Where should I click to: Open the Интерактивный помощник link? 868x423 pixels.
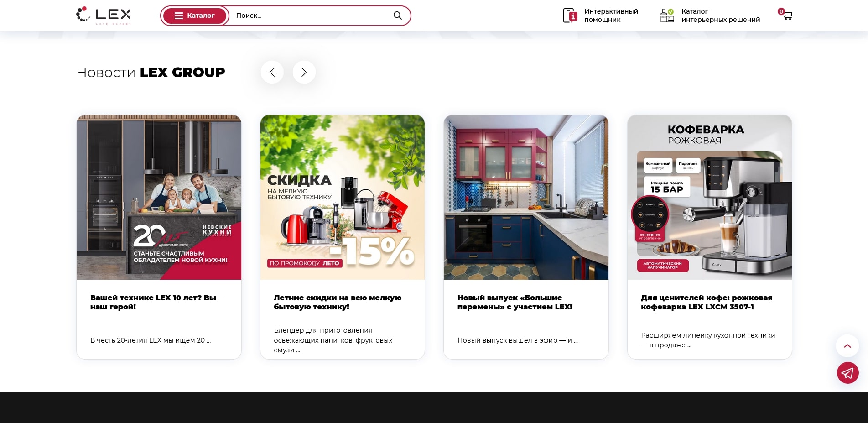click(611, 15)
